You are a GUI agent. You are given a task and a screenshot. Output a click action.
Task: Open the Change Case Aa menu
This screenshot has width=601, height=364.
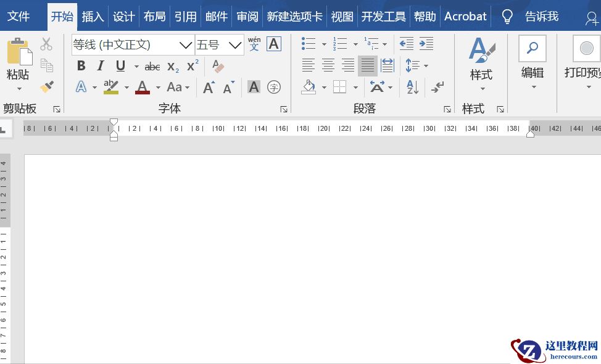[x=178, y=88]
